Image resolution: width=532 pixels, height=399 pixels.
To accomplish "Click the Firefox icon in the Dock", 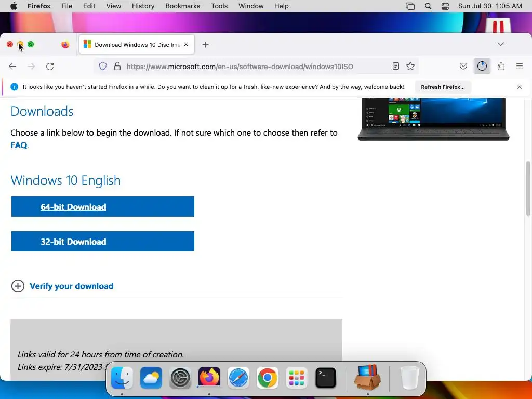I will click(x=209, y=378).
